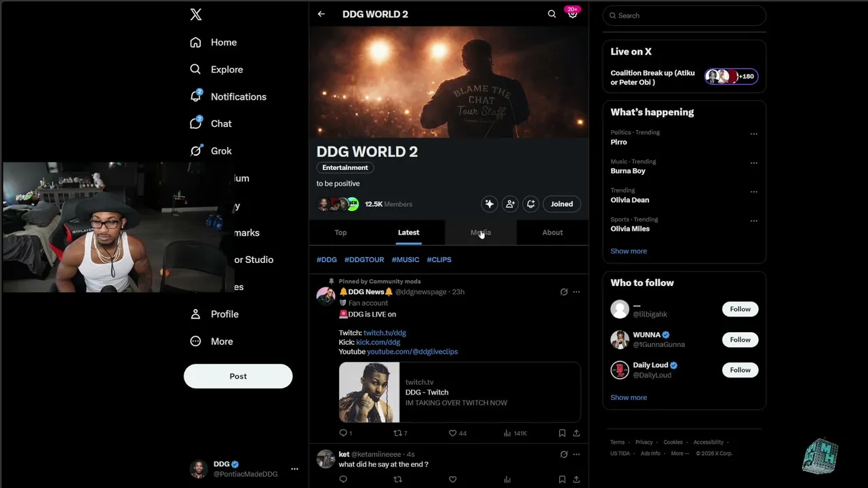The image size is (868, 488).
Task: Follow the WUNNA account
Action: click(740, 340)
